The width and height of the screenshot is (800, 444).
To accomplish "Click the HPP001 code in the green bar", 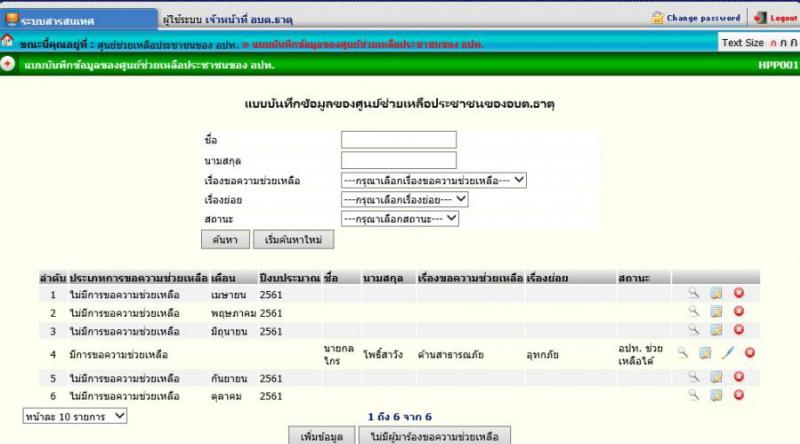I will pyautogui.click(x=778, y=65).
